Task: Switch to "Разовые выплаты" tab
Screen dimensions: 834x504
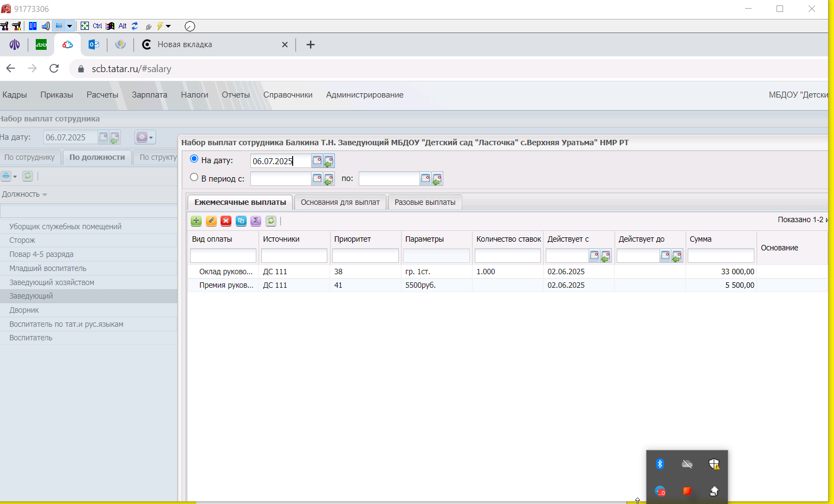Action: coord(425,202)
